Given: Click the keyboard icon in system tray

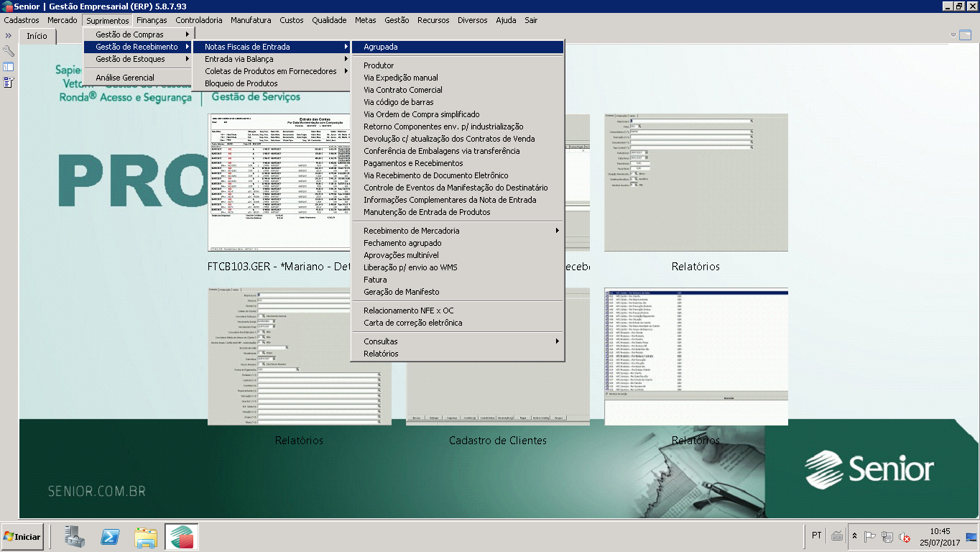Looking at the screenshot, I should click(837, 535).
